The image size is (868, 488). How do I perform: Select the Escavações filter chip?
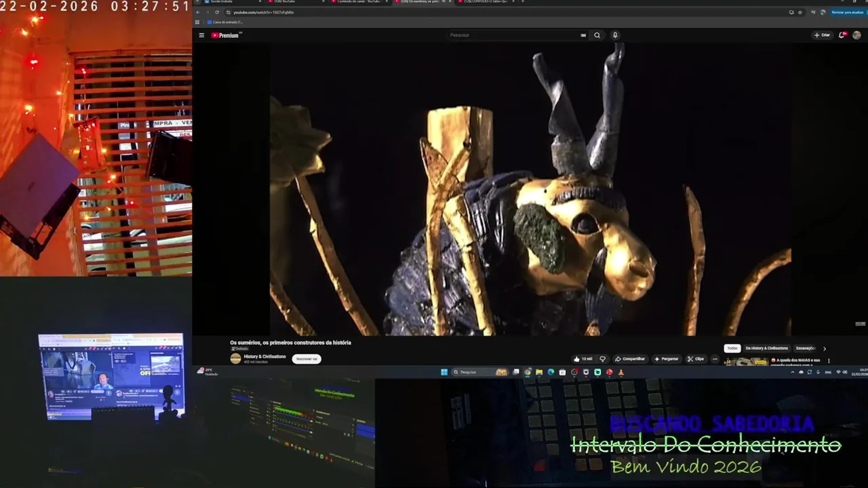tap(806, 348)
